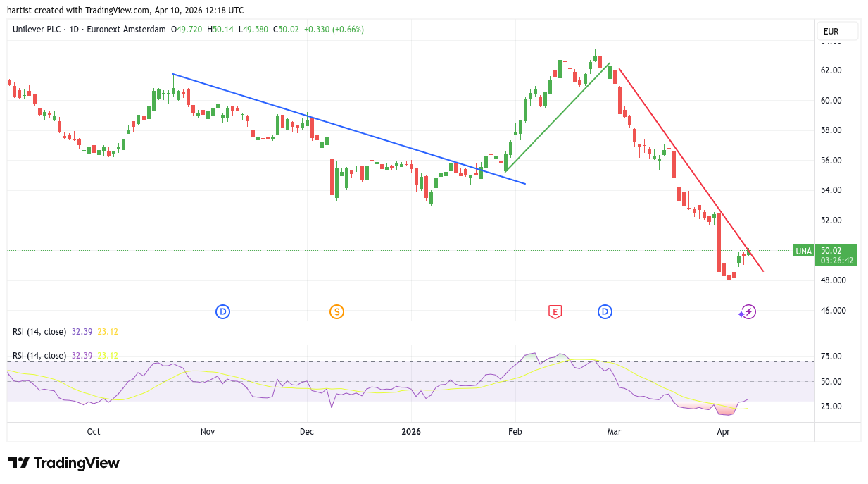Click the November dividend marker icon
The width and height of the screenshot is (868, 484).
click(x=223, y=311)
